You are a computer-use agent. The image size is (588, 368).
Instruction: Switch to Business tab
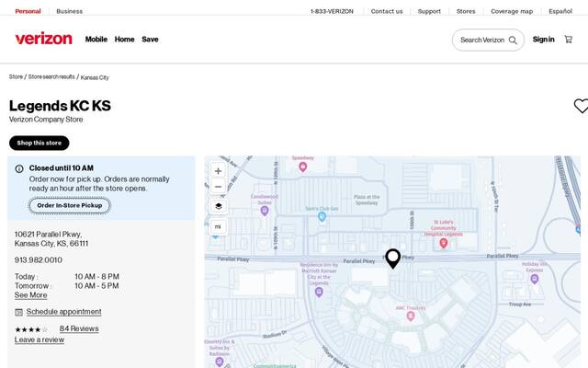70,11
